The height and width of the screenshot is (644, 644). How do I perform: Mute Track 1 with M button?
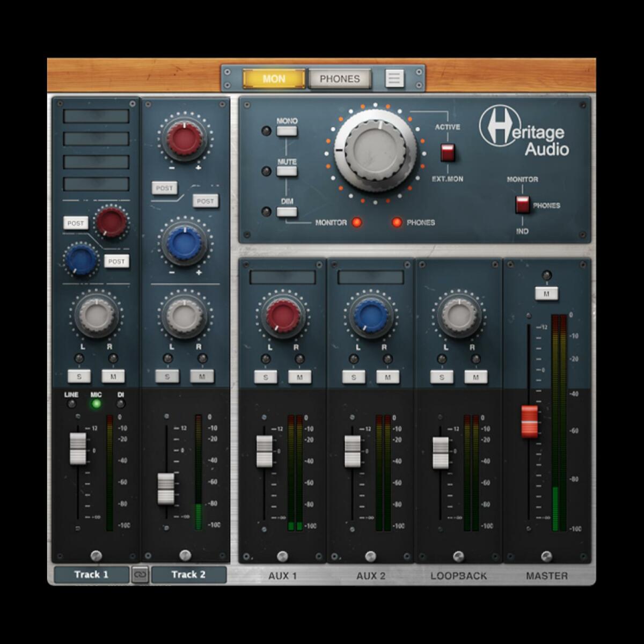(x=113, y=376)
